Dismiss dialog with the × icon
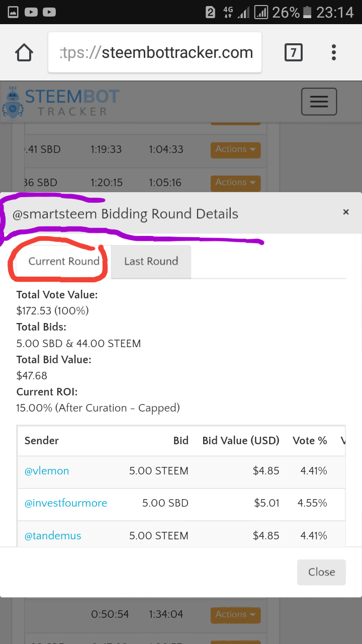The width and height of the screenshot is (362, 644). (346, 212)
